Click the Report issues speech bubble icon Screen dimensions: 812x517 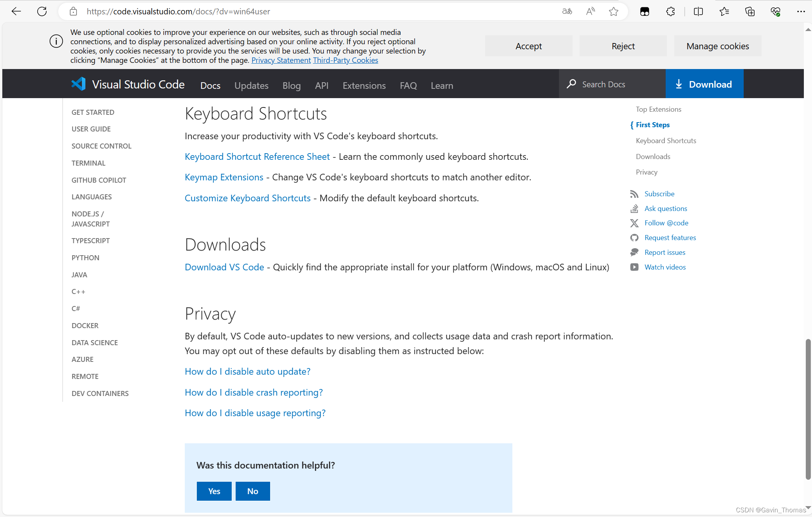click(x=634, y=252)
